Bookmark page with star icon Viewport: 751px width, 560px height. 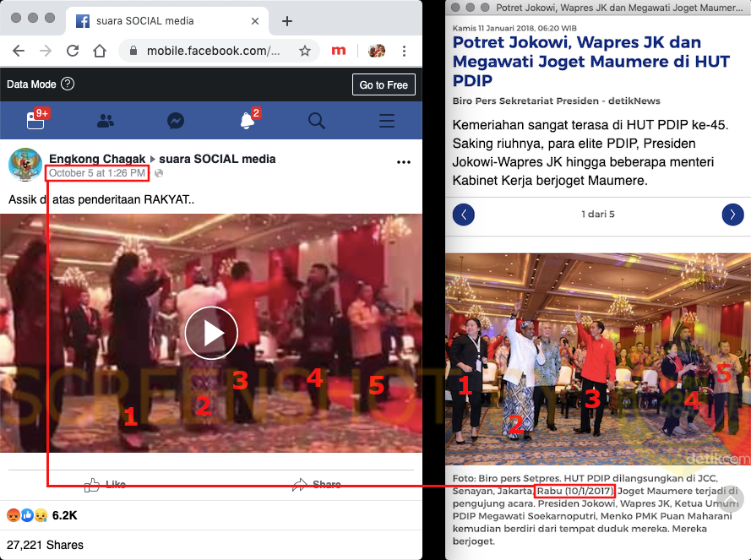pos(305,51)
